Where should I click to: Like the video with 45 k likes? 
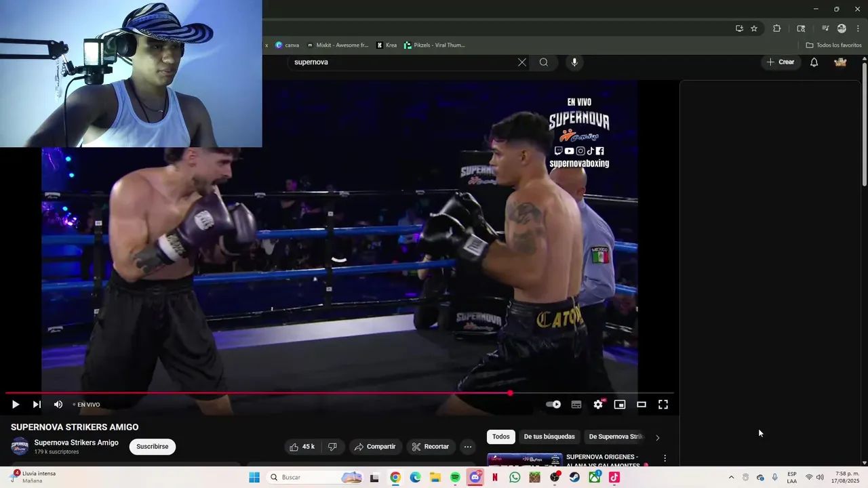pos(302,447)
